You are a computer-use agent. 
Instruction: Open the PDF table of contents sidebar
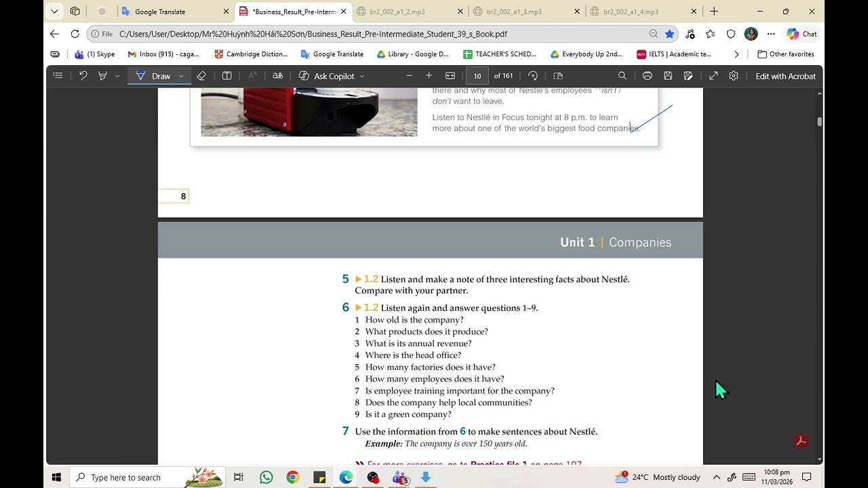(58, 76)
